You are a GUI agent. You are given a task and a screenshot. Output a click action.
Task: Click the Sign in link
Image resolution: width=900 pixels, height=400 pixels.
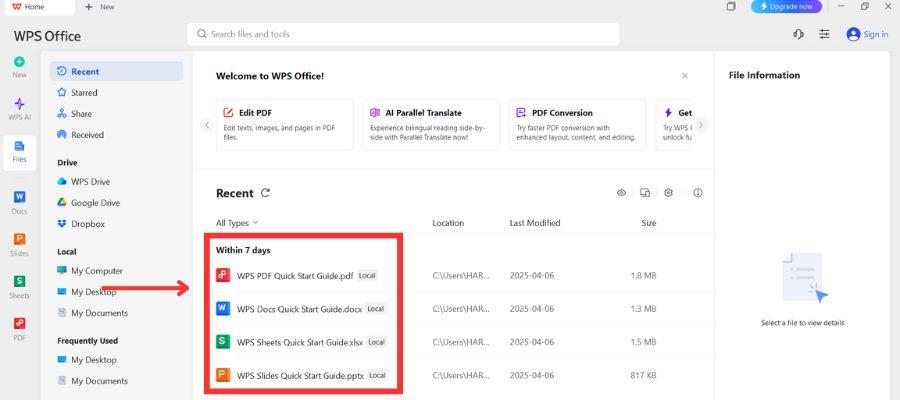click(876, 34)
